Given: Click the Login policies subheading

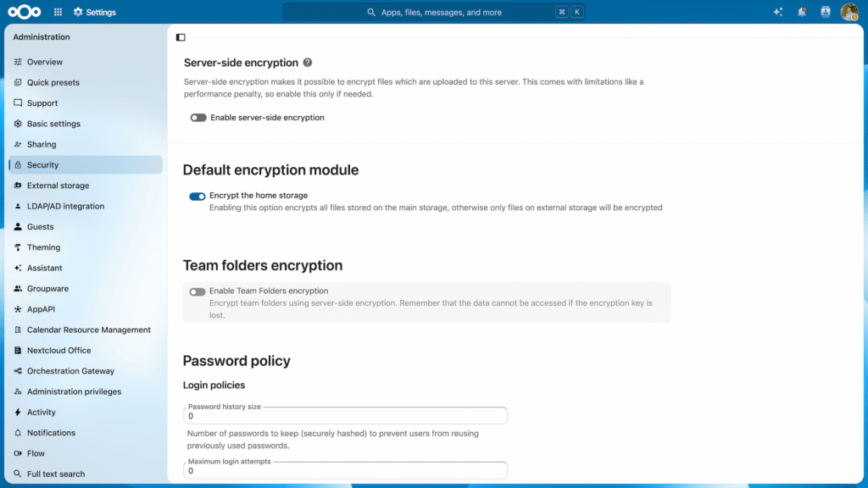Looking at the screenshot, I should click(x=214, y=385).
